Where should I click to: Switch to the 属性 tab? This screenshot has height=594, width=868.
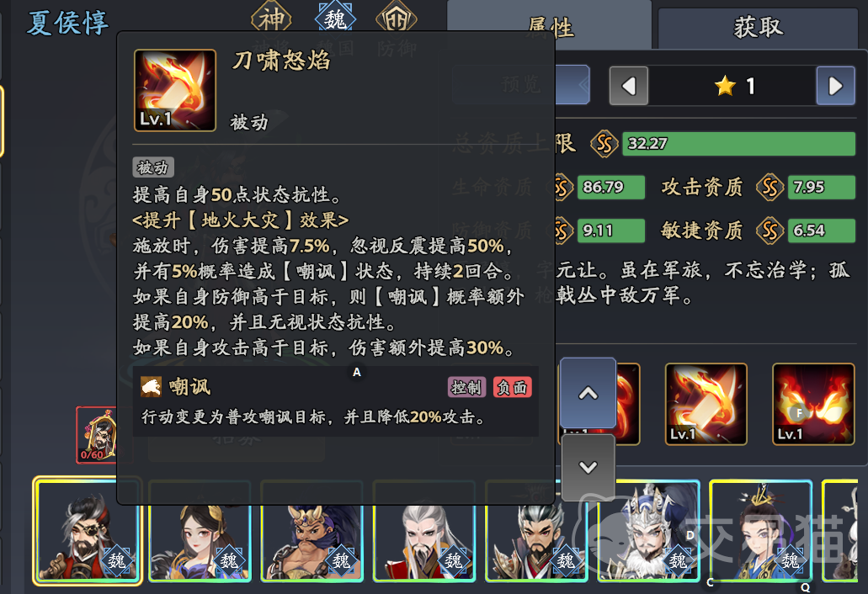click(549, 26)
